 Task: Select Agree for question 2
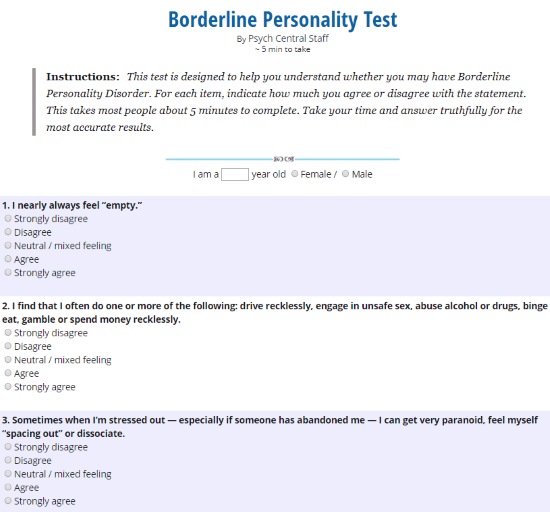8,373
